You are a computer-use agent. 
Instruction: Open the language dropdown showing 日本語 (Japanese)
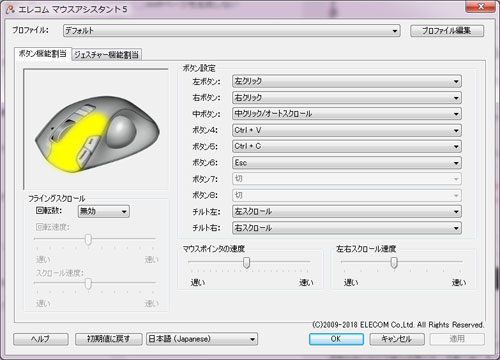(202, 339)
